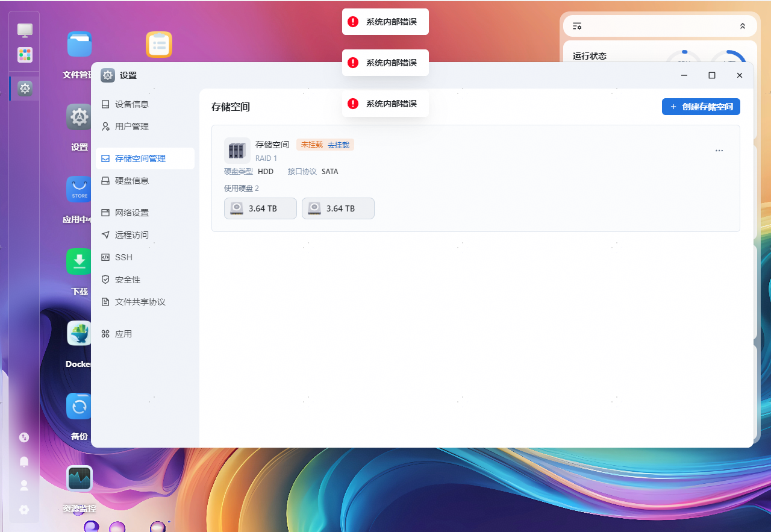This screenshot has width=771, height=532.
Task: Select 用户管理 in settings sidebar
Action: [x=145, y=127]
